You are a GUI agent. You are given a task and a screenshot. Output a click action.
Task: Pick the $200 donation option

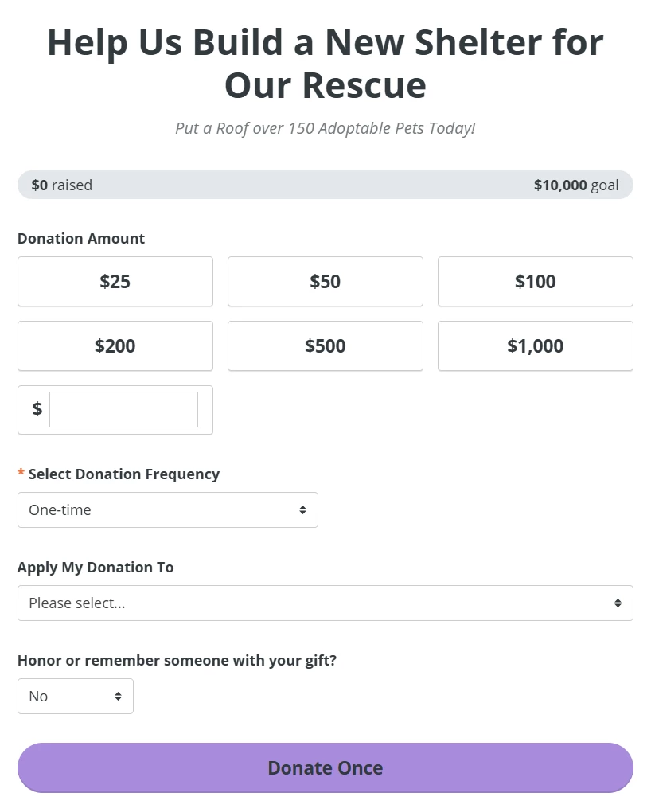pos(115,345)
